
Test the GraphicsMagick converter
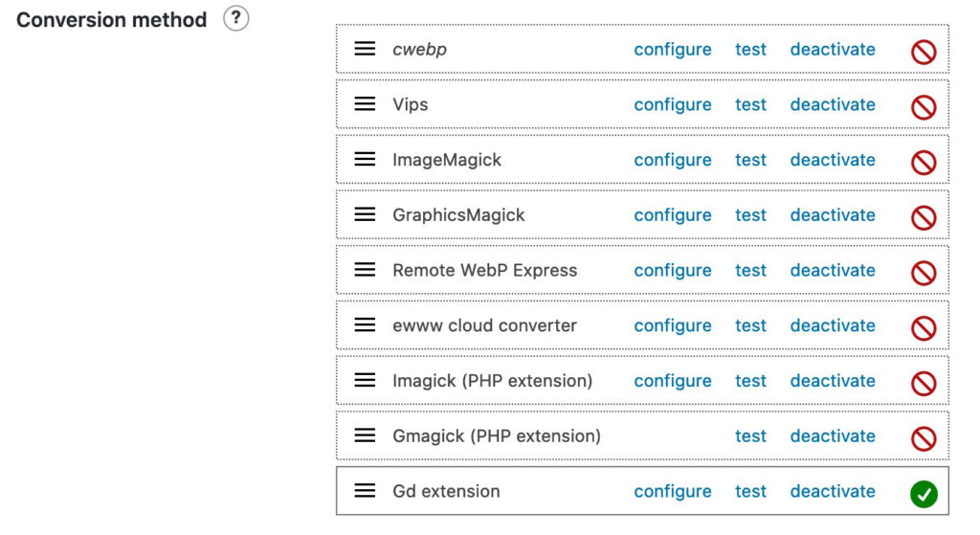(750, 215)
